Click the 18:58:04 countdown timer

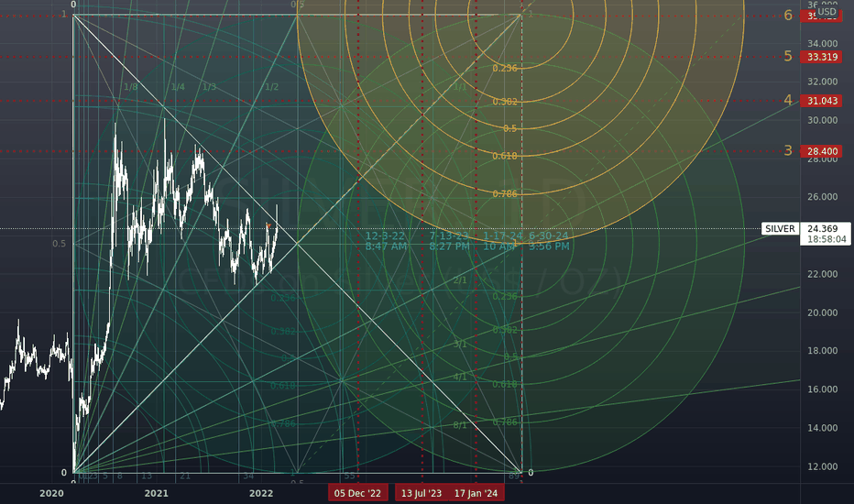tap(827, 239)
